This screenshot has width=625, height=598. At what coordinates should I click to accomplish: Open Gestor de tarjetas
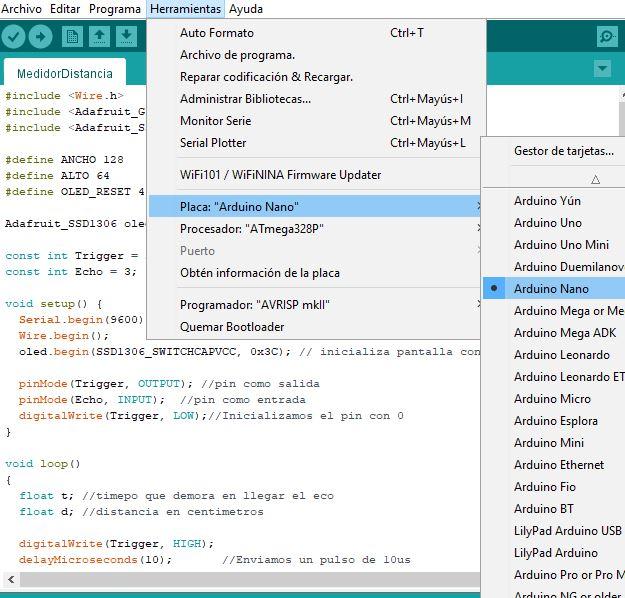tap(554, 151)
